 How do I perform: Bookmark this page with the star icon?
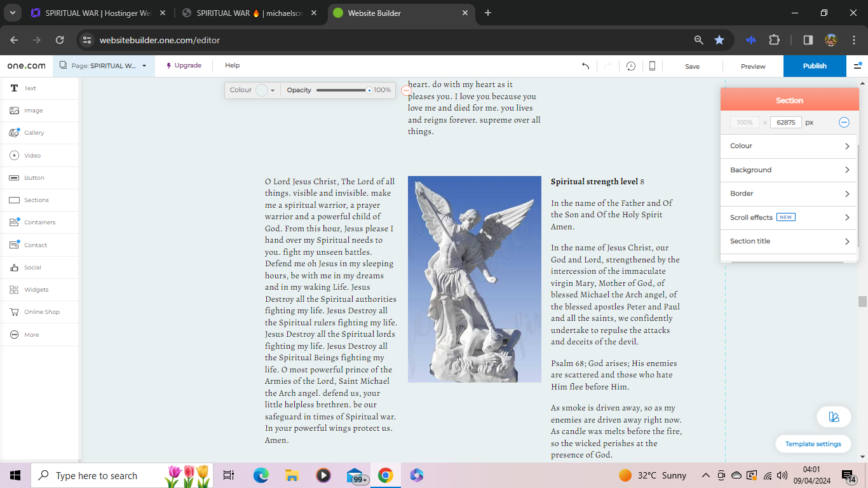(719, 40)
